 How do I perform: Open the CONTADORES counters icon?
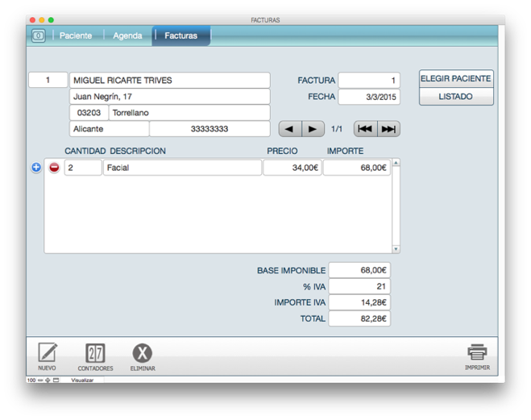click(95, 353)
